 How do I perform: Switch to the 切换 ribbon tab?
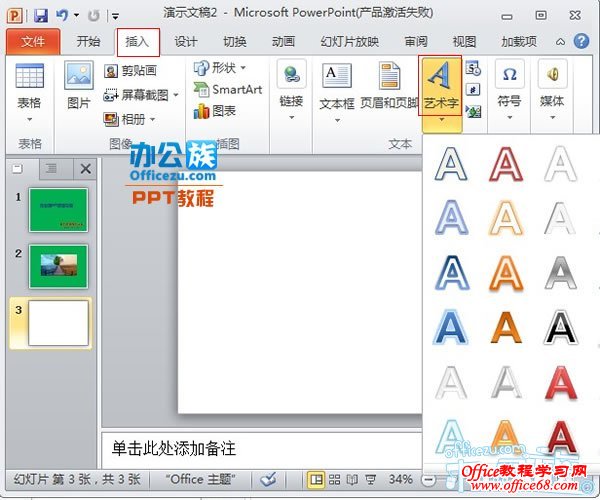235,41
